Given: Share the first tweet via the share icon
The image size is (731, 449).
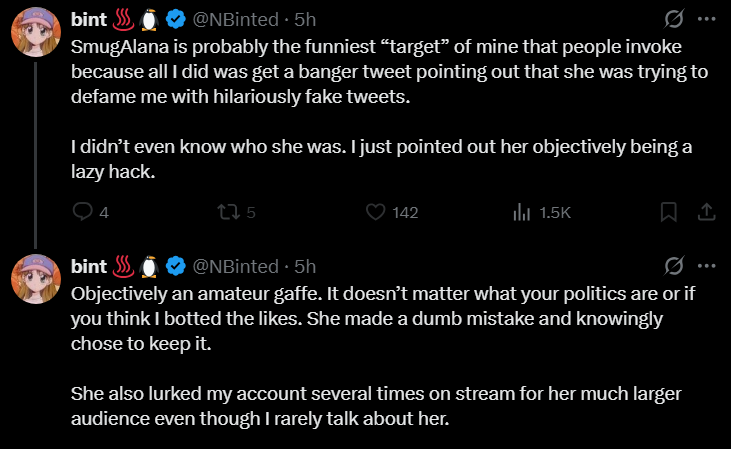Looking at the screenshot, I should click(705, 212).
